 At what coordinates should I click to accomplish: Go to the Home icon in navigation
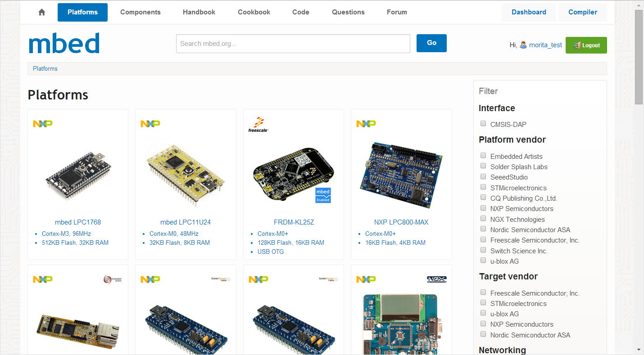point(42,13)
